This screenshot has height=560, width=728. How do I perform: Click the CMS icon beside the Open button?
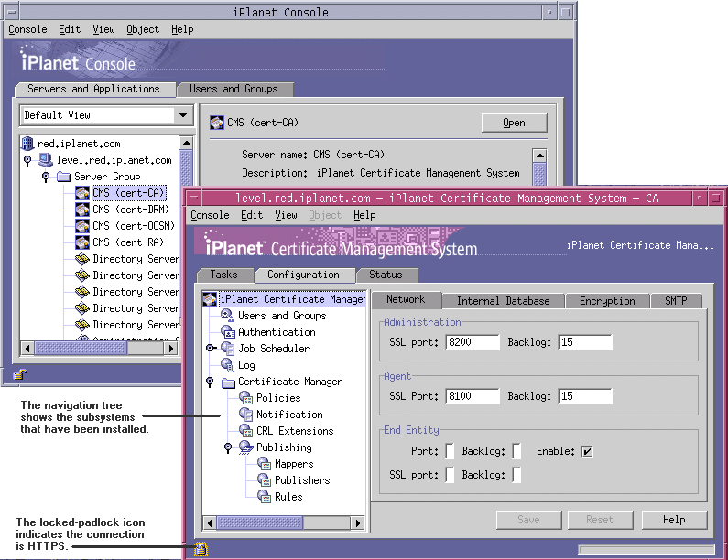(217, 123)
